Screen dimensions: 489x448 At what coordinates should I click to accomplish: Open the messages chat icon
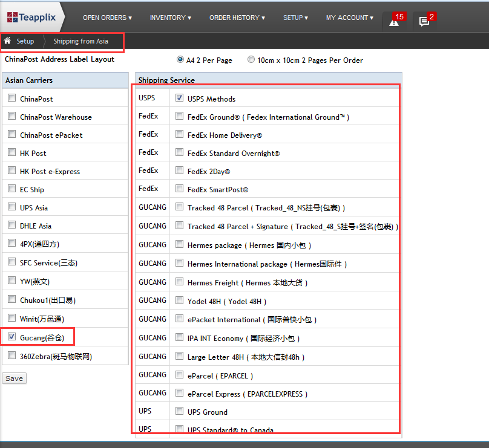pos(424,22)
